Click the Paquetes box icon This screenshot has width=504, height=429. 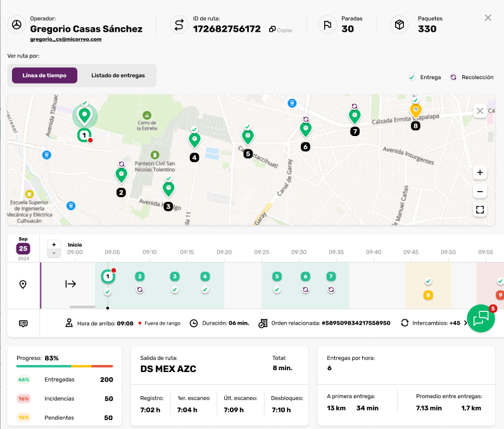[x=400, y=25]
